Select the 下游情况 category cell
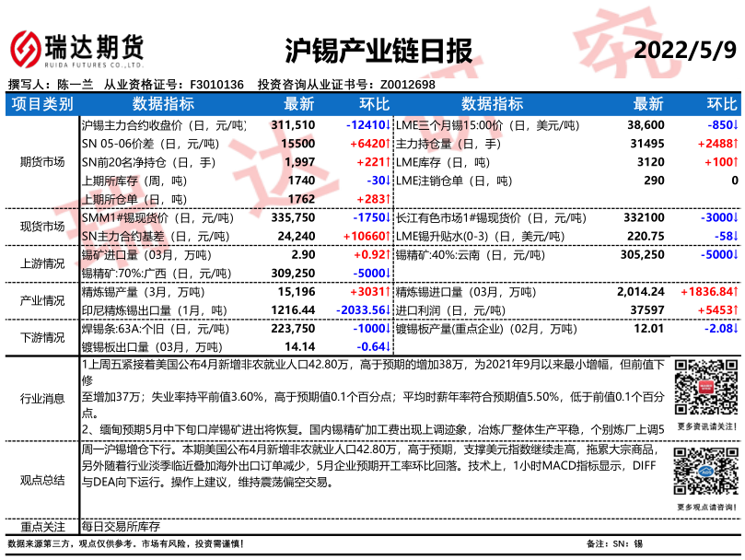The image size is (745, 560). point(42,337)
